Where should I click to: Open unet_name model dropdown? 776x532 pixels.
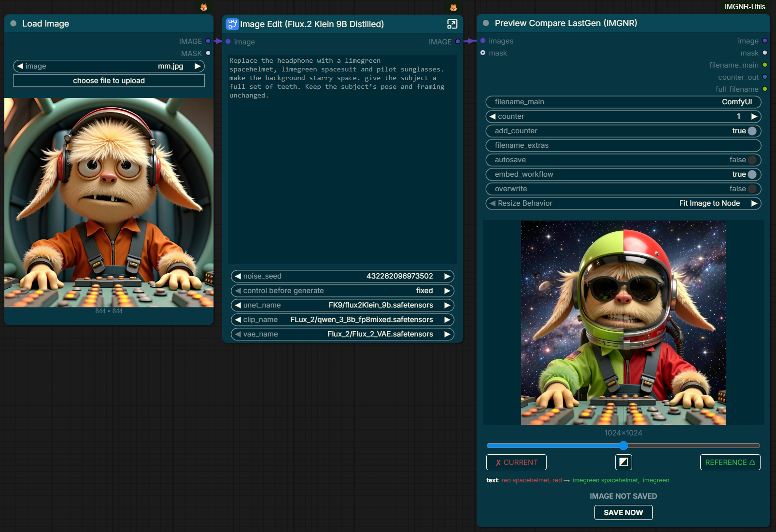pos(342,305)
